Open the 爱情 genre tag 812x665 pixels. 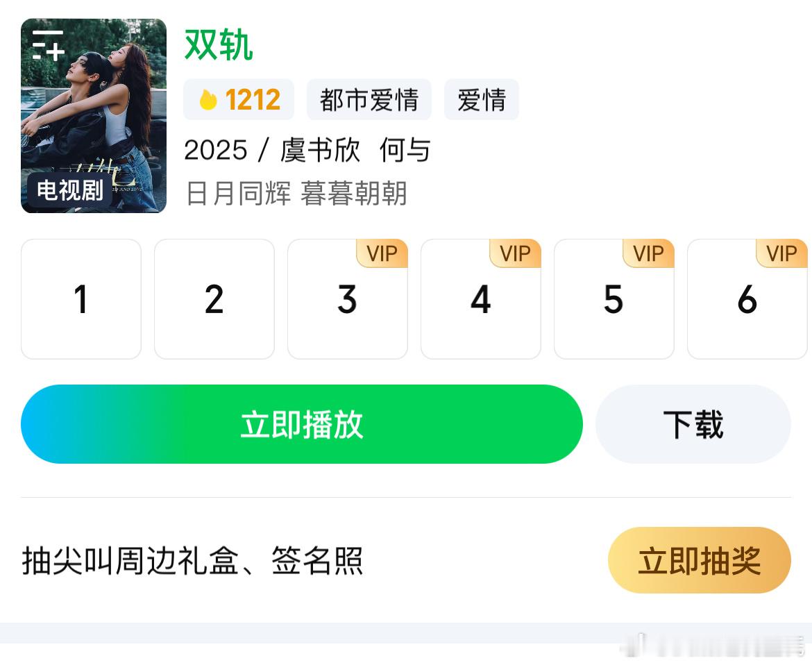pyautogui.click(x=482, y=99)
